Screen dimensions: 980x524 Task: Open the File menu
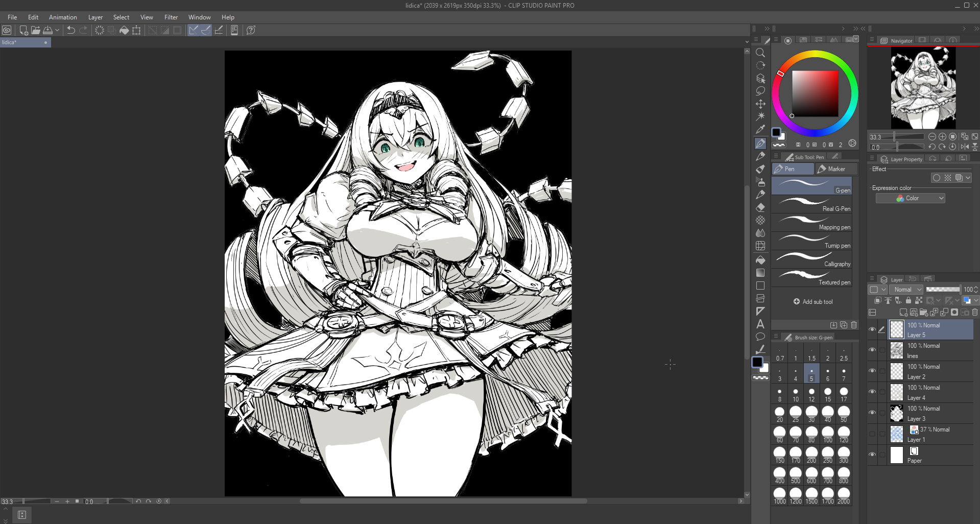click(12, 17)
